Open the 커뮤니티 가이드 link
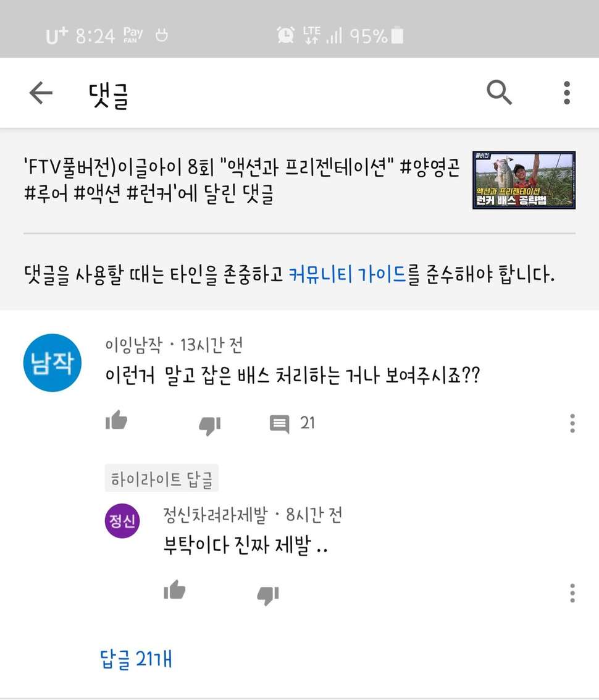 (347, 274)
